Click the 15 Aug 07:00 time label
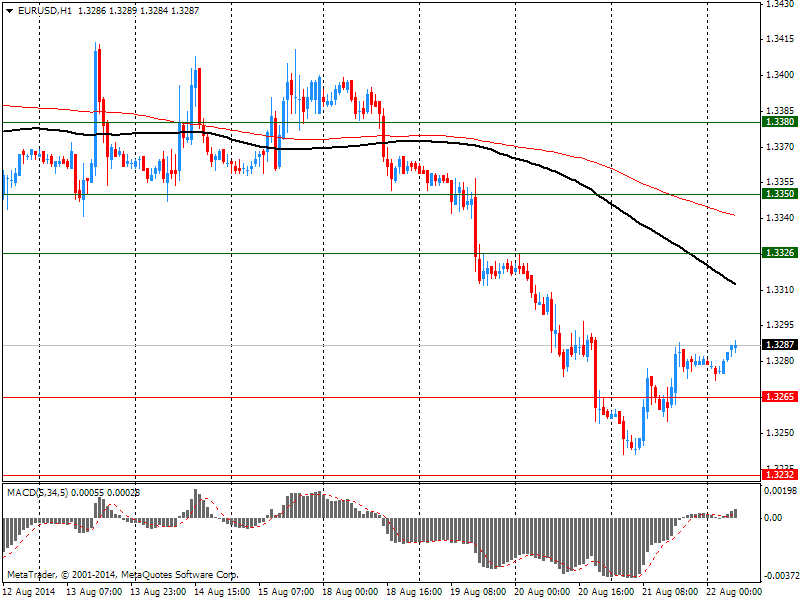Screen dimensions: 800x600 [287, 592]
